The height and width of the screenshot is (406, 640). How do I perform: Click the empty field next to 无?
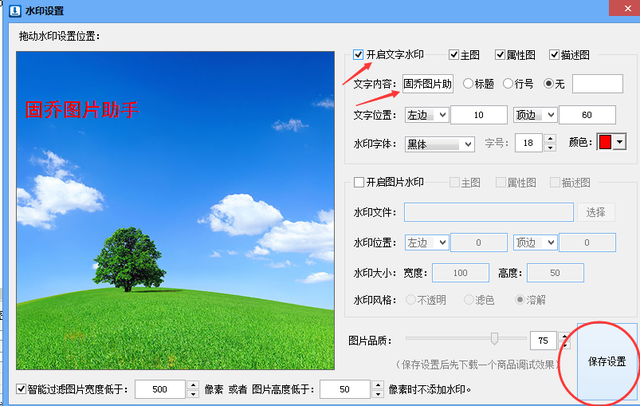[598, 84]
